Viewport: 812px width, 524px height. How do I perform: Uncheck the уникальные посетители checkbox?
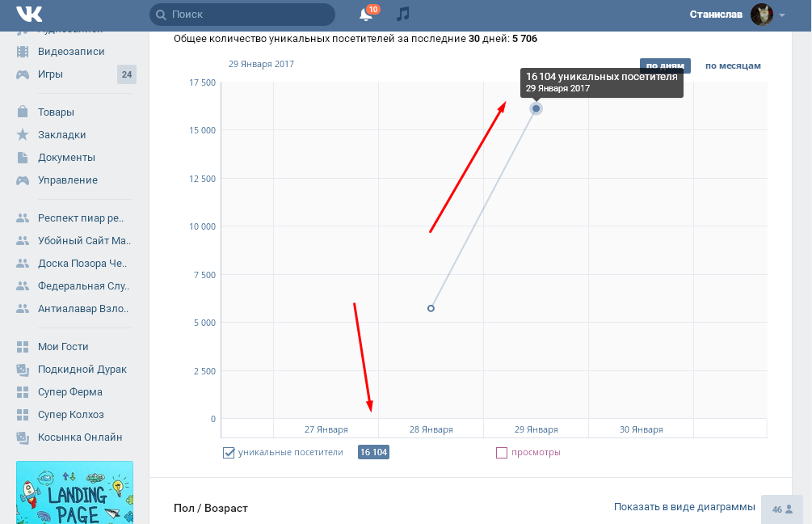coord(229,453)
